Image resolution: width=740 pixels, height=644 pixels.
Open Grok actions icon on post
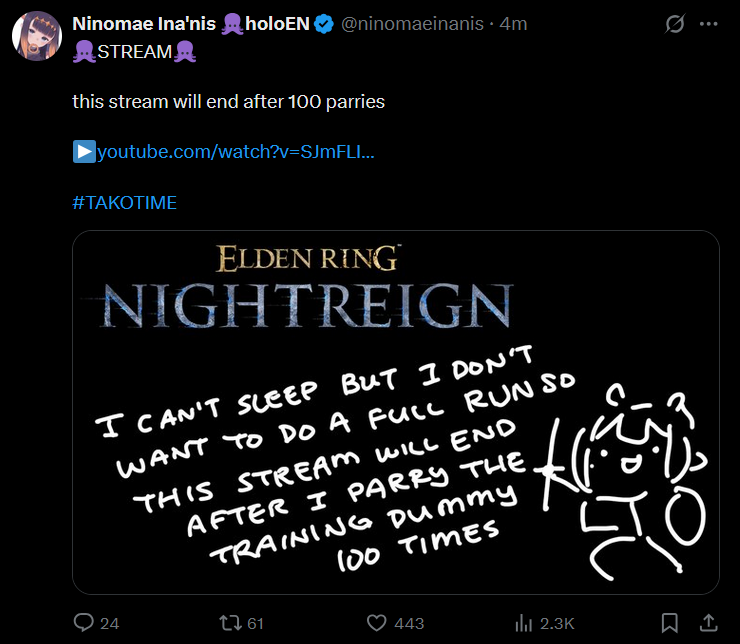(675, 24)
